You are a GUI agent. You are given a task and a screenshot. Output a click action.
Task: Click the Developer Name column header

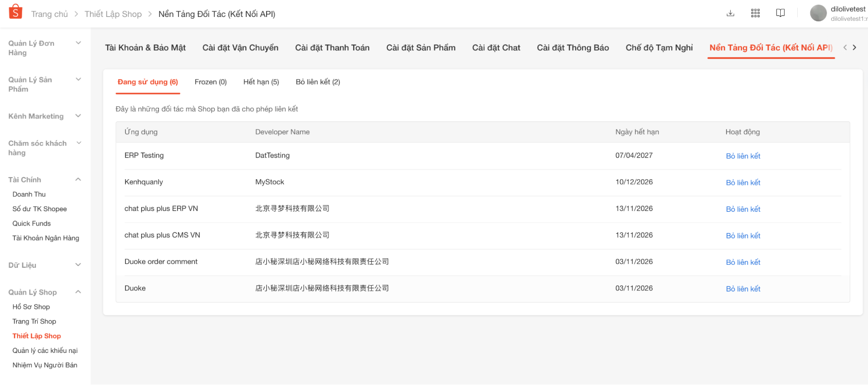(282, 132)
